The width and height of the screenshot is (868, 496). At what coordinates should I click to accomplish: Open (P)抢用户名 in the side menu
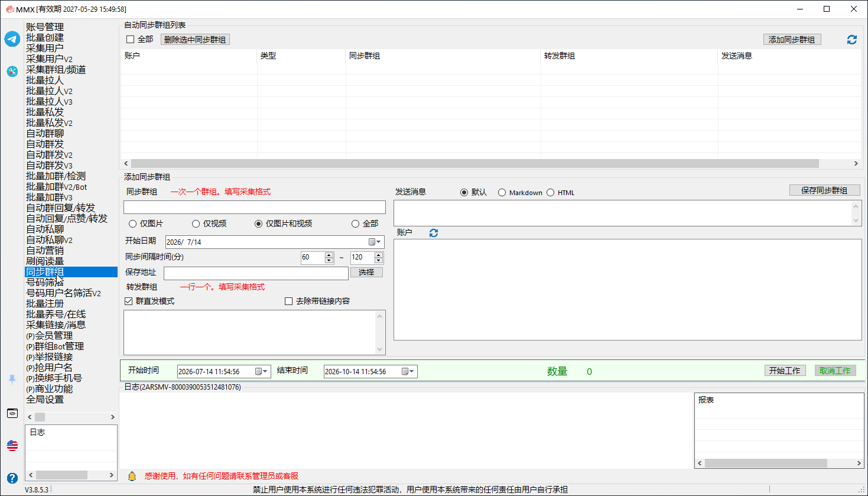pos(50,368)
